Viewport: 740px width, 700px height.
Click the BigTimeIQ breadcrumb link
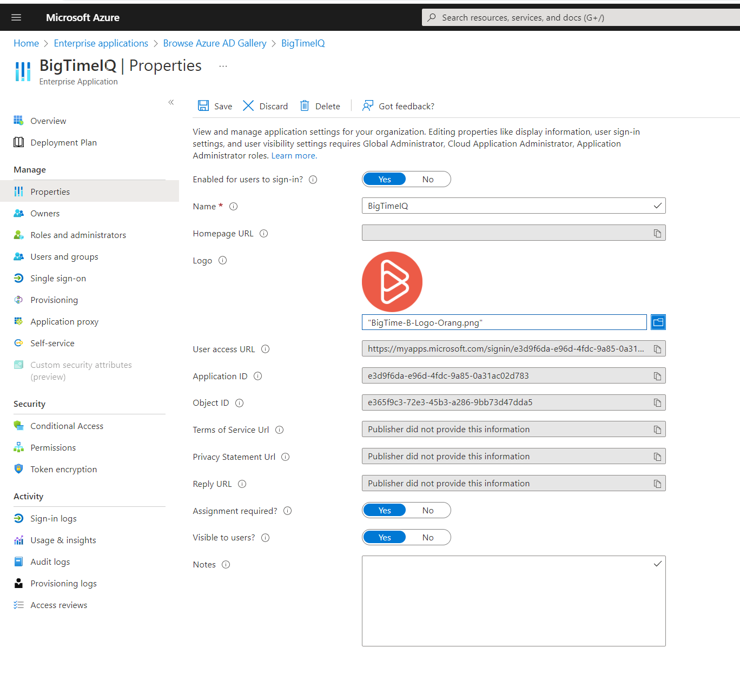tap(303, 43)
